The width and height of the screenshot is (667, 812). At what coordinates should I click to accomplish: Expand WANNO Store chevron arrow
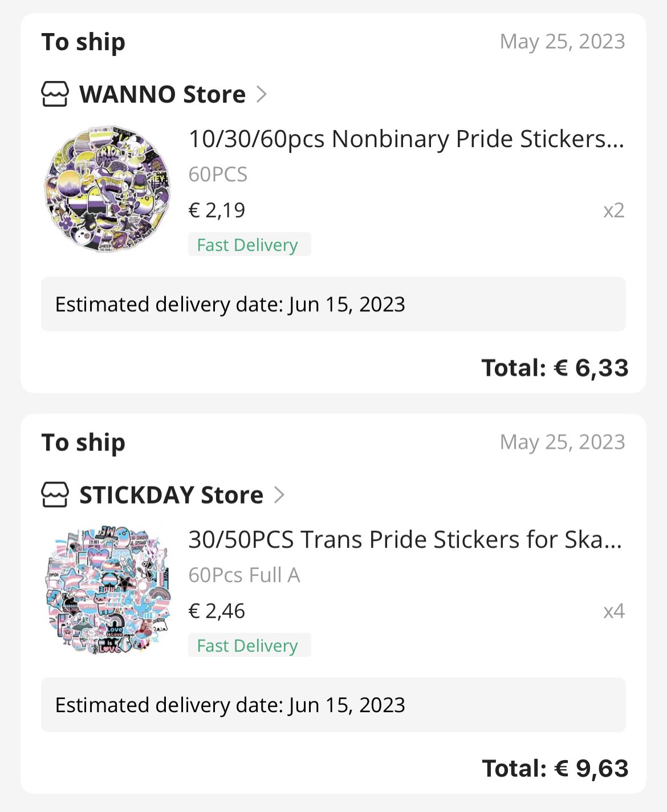pos(262,94)
